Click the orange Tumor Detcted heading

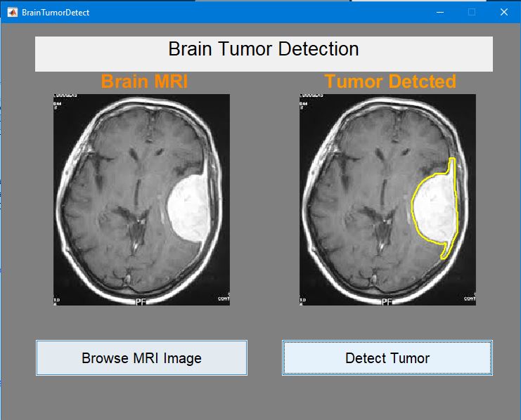click(x=390, y=81)
